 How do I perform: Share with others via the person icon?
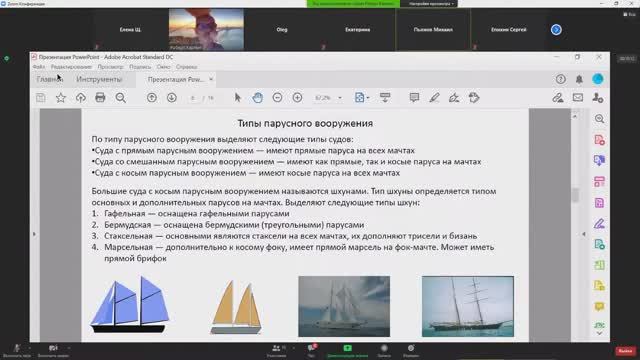[598, 98]
